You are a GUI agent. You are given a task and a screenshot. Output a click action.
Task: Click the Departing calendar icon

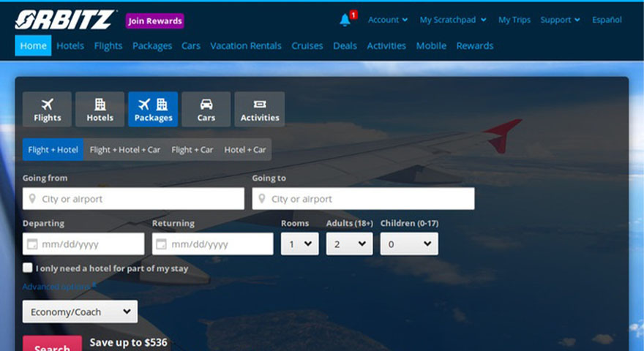click(x=32, y=244)
